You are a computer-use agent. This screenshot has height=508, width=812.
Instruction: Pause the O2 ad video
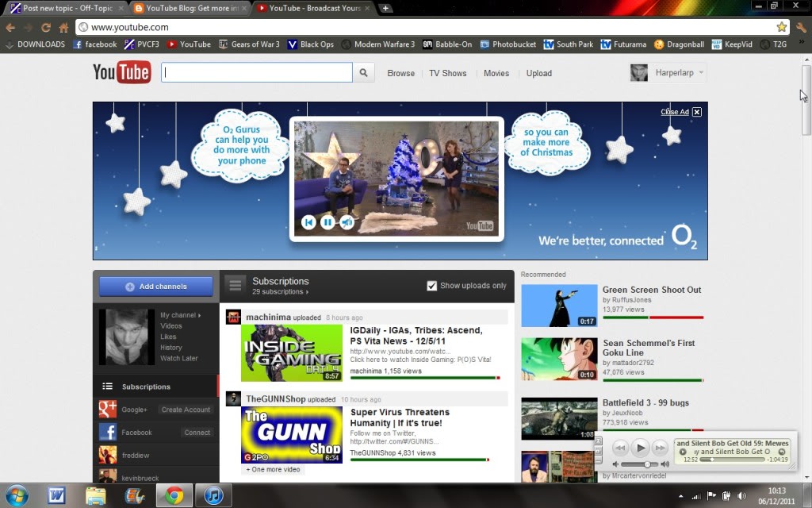[x=327, y=222]
